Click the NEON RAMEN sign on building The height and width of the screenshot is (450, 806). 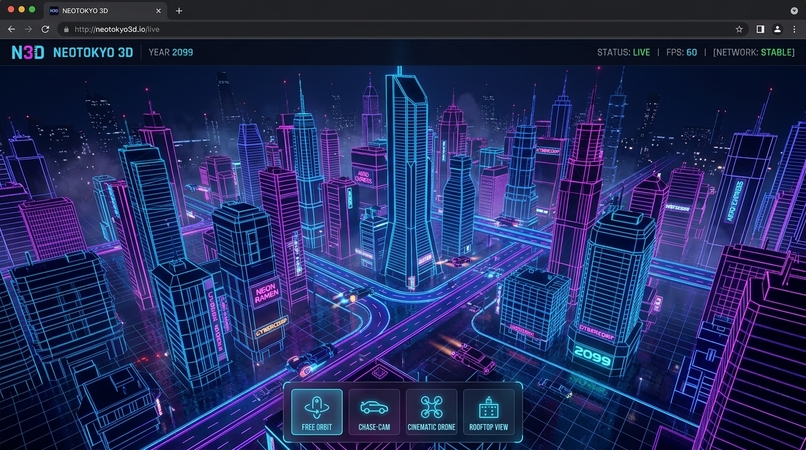click(266, 292)
